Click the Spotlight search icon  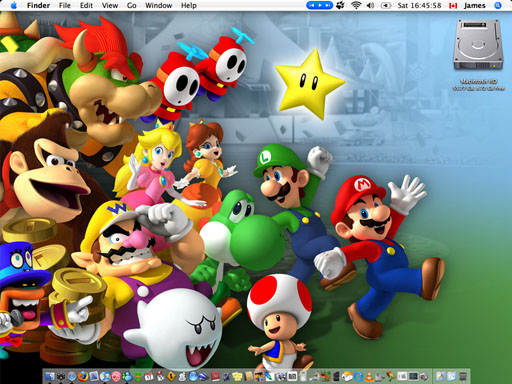498,5
